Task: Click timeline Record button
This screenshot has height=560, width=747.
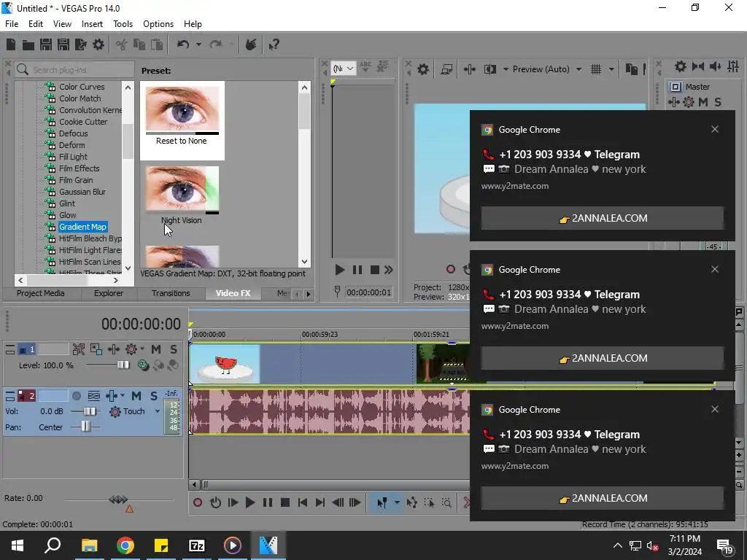Action: pyautogui.click(x=198, y=502)
